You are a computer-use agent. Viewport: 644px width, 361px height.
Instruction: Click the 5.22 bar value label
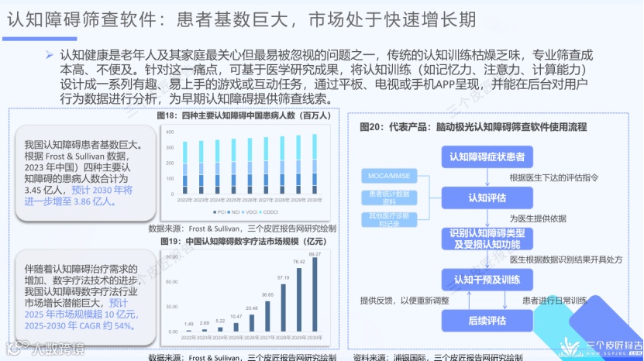click(x=220, y=321)
